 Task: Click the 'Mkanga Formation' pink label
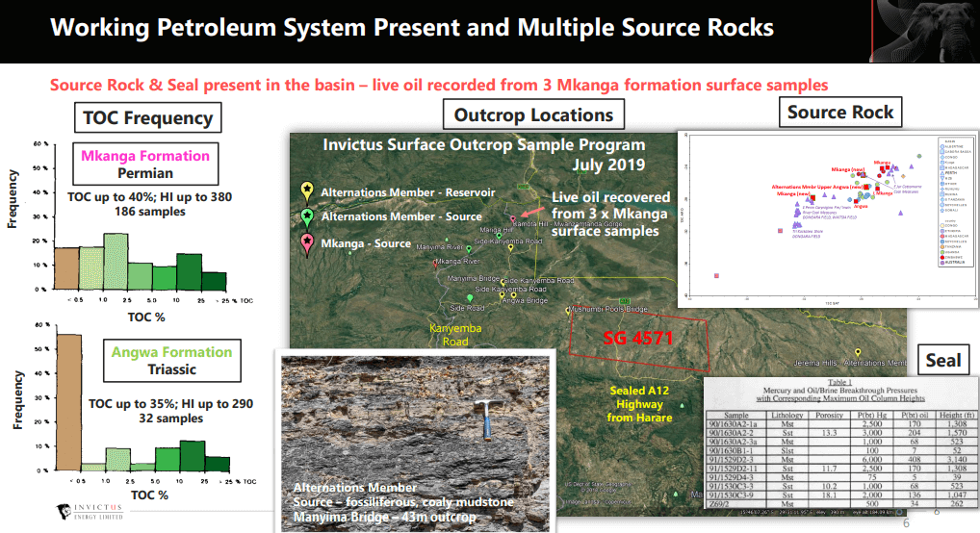click(145, 156)
